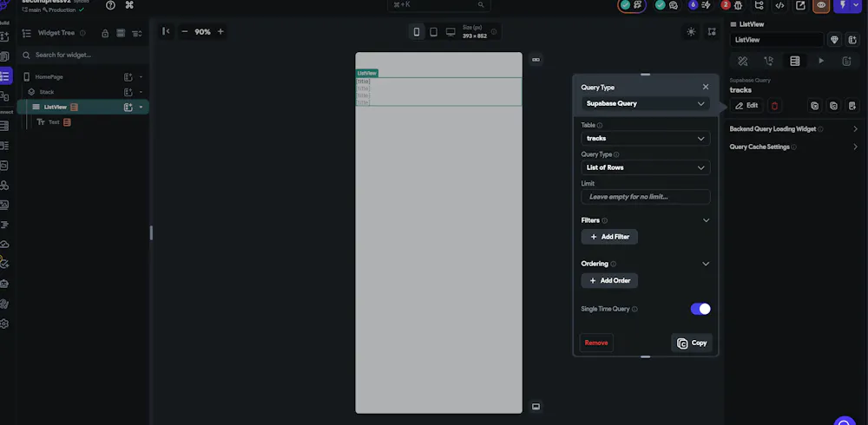Switch canvas to desktop device view
Screen dimensions: 868x425
[x=450, y=32]
